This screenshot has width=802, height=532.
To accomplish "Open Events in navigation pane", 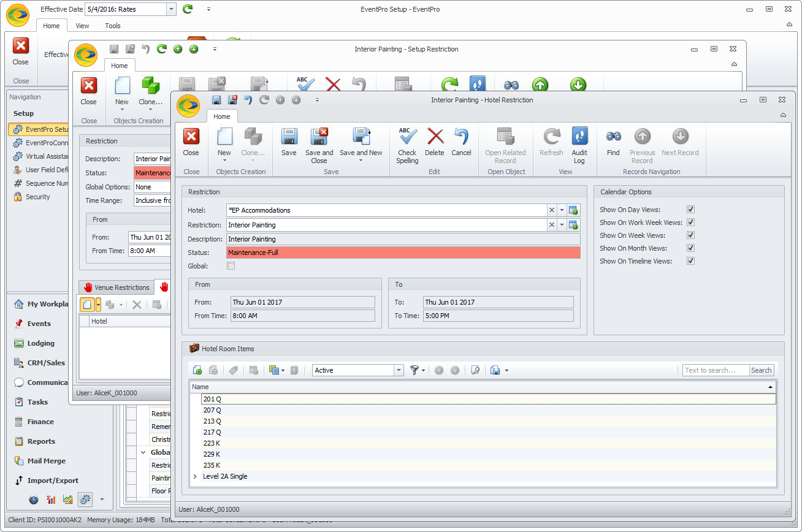I will click(x=39, y=324).
